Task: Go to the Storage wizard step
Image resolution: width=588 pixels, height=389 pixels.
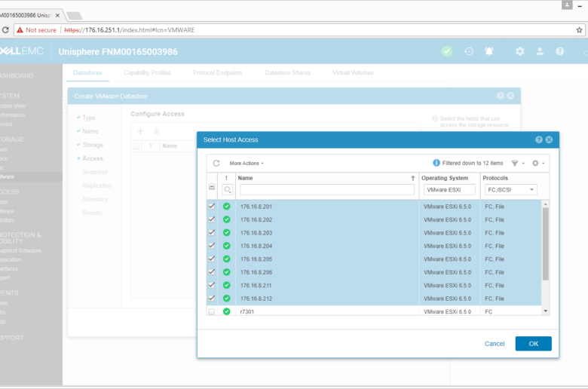Action: 93,145
